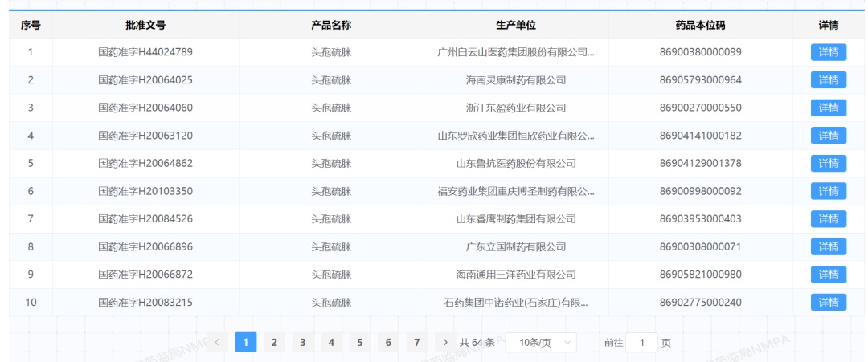Click the 生产单位 column header
The width and height of the screenshot is (868, 362).
[x=516, y=25]
